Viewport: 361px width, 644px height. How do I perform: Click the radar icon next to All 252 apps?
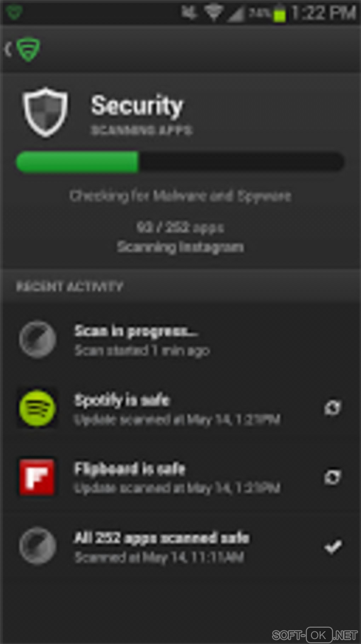pos(37,546)
